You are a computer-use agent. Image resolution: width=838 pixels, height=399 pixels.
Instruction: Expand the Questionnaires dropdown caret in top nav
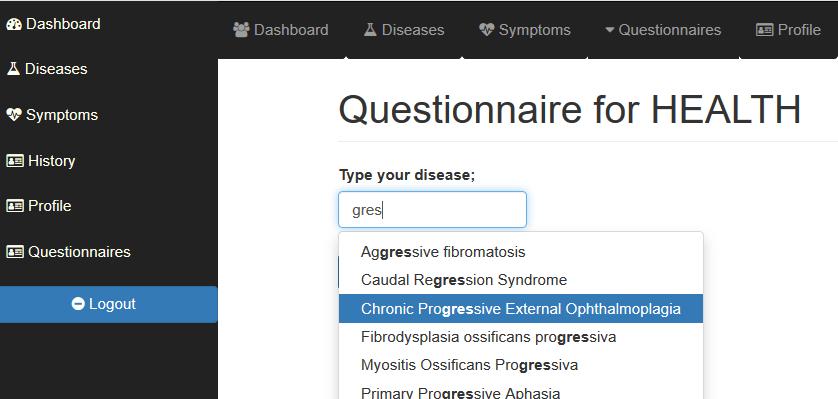coord(610,30)
